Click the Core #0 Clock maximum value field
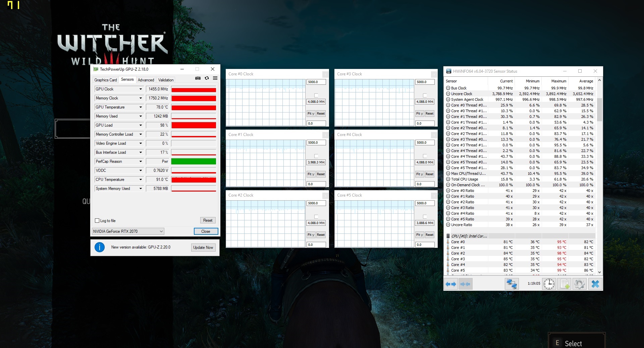The height and width of the screenshot is (348, 644). point(316,82)
